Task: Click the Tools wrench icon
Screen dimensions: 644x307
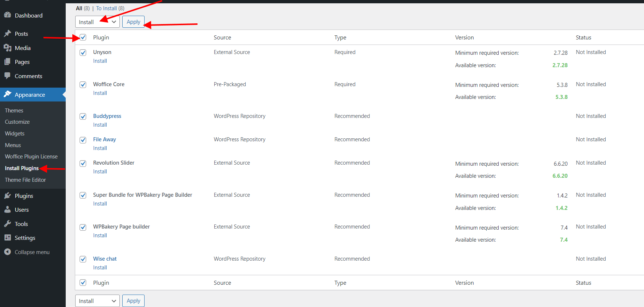Action: coord(7,224)
